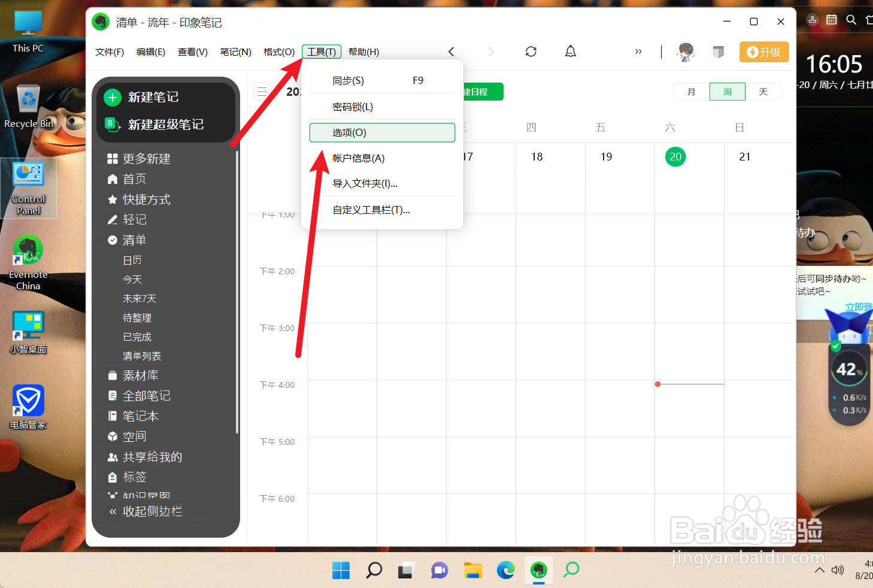Viewport: 873px width, 588px height.
Task: Click taskbar search magnifier icon
Action: [374, 570]
